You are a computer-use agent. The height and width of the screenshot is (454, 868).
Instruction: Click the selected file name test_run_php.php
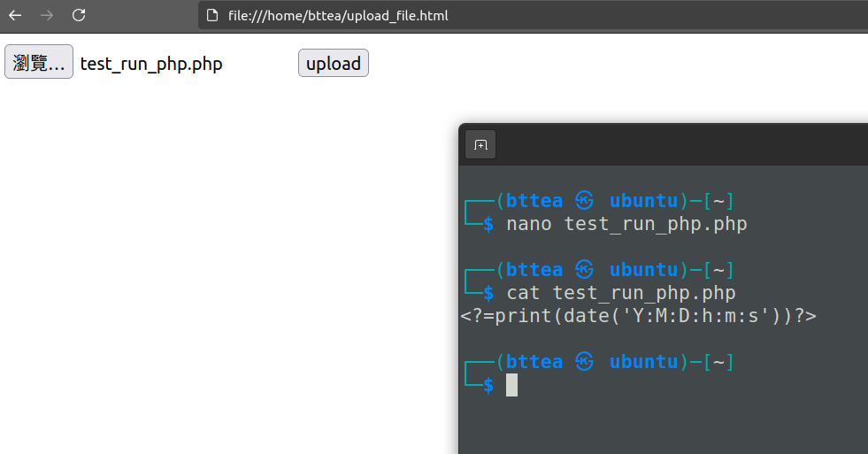tap(151, 65)
